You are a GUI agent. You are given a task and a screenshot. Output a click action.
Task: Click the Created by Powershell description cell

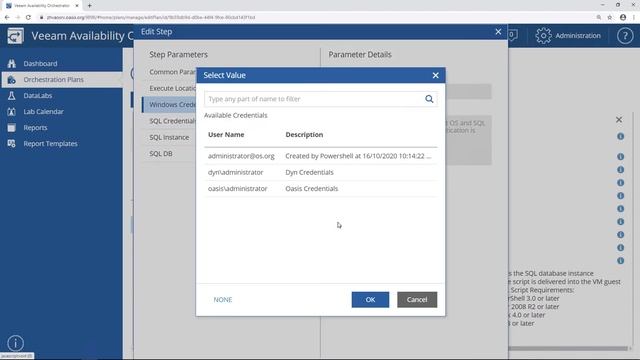[x=358, y=156]
